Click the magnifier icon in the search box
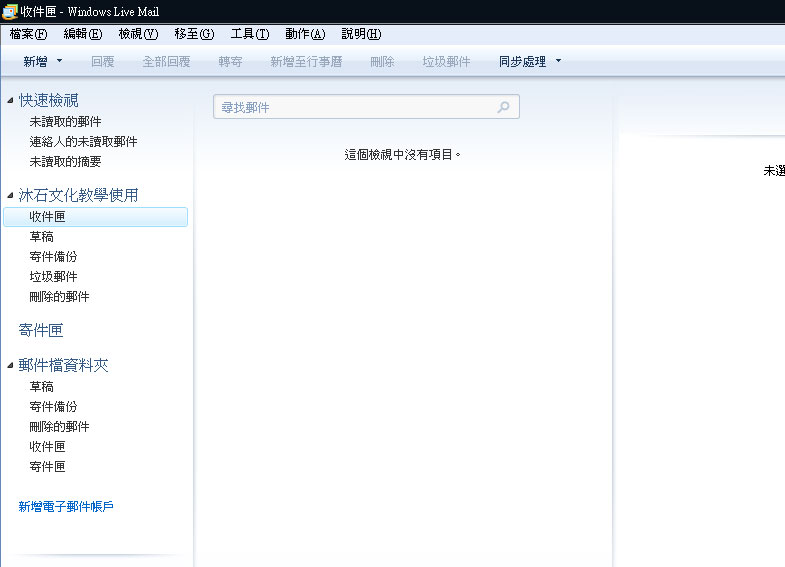Viewport: 785px width, 567px height. (x=503, y=107)
